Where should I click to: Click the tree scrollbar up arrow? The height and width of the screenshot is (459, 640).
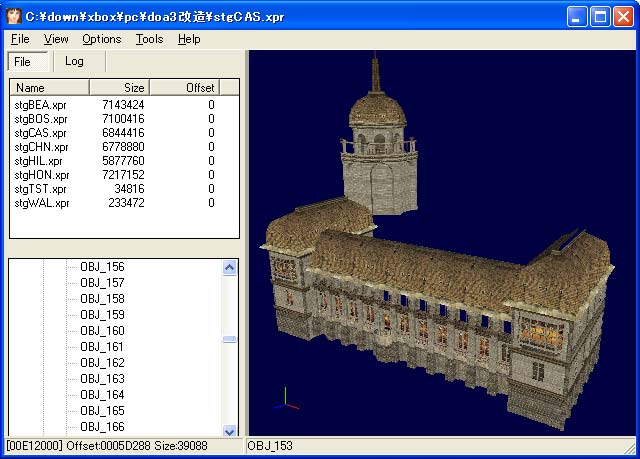(229, 268)
